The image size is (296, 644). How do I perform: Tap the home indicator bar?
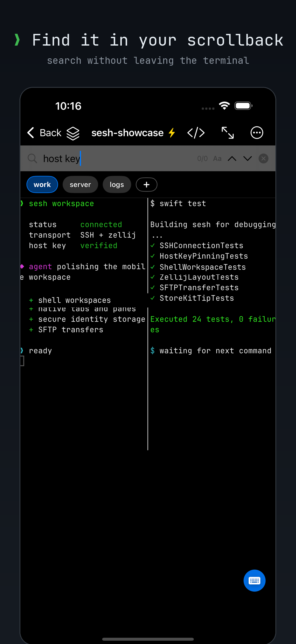148,639
